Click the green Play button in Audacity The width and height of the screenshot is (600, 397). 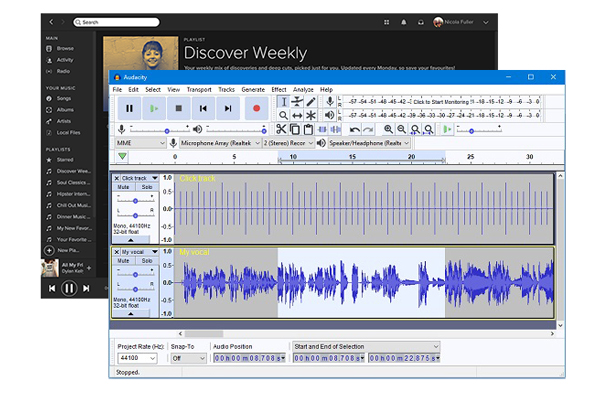pos(154,108)
